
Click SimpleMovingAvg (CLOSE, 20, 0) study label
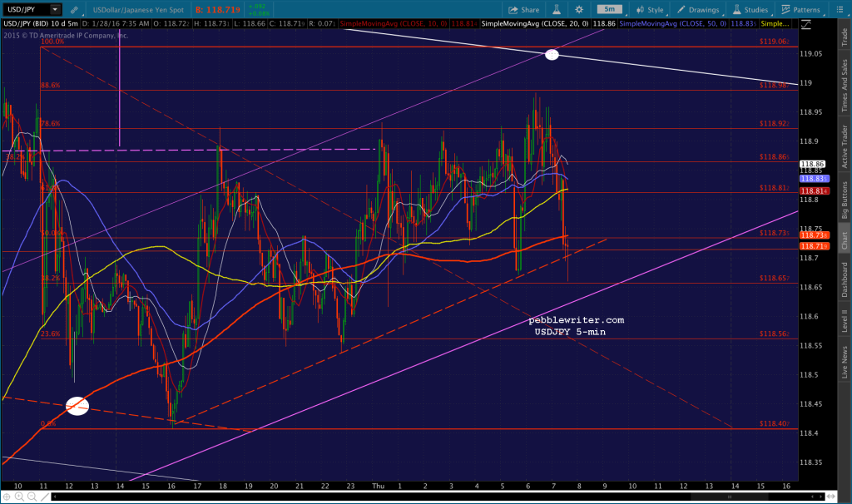pyautogui.click(x=535, y=24)
